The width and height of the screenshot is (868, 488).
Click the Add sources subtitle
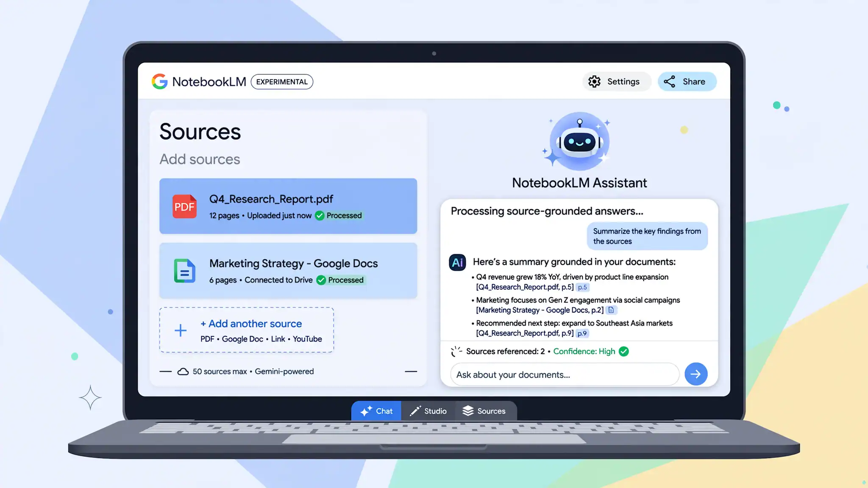(200, 159)
